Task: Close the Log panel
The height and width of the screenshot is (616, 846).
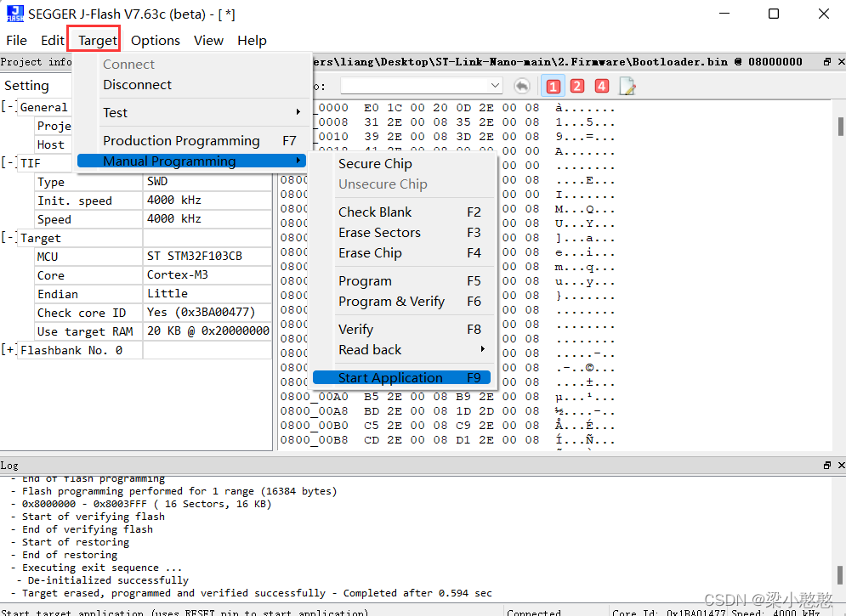Action: point(841,465)
